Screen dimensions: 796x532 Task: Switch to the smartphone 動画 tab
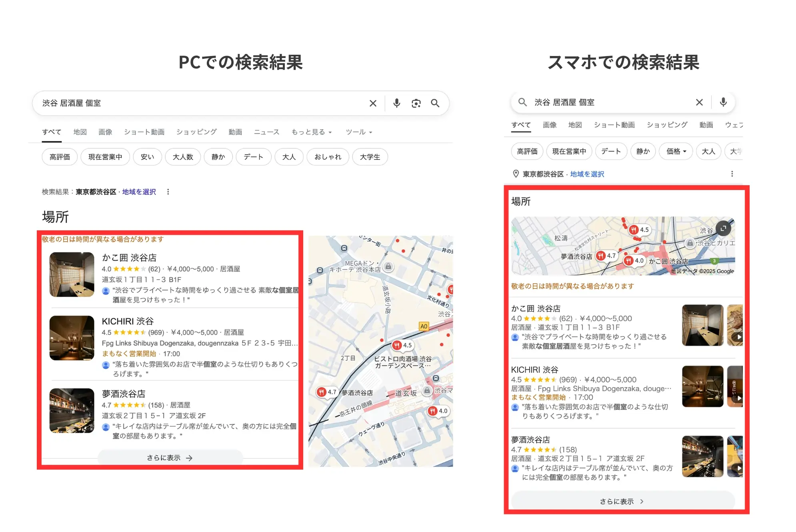[x=706, y=125]
